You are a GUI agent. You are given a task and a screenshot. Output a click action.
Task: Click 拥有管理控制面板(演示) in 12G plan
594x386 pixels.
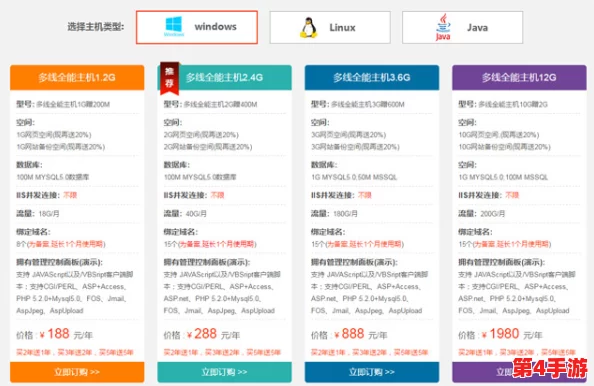click(502, 262)
